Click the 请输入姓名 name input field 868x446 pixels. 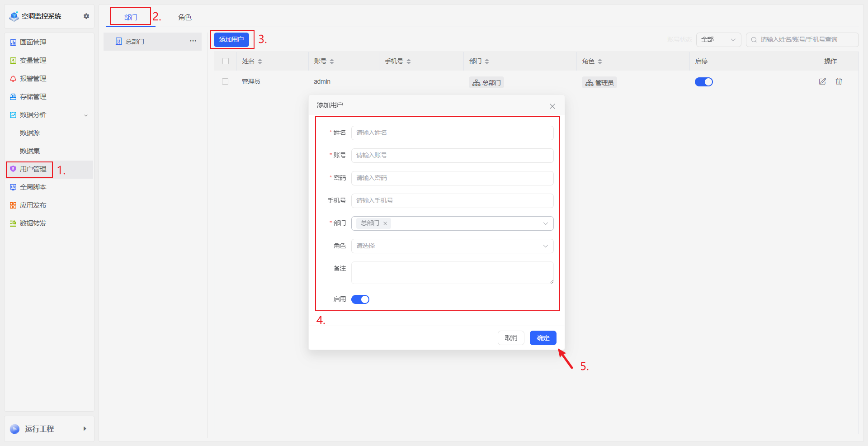click(452, 133)
